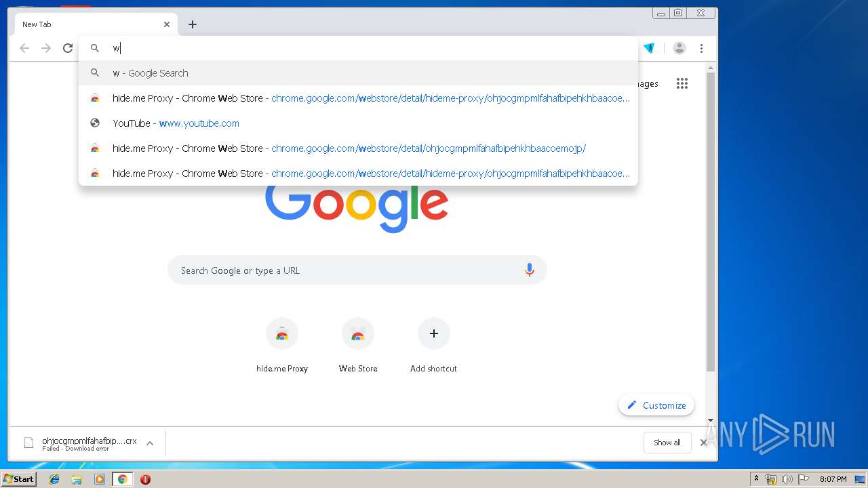The width and height of the screenshot is (868, 488).
Task: Open the Web Store shortcut tile
Action: coord(358,346)
